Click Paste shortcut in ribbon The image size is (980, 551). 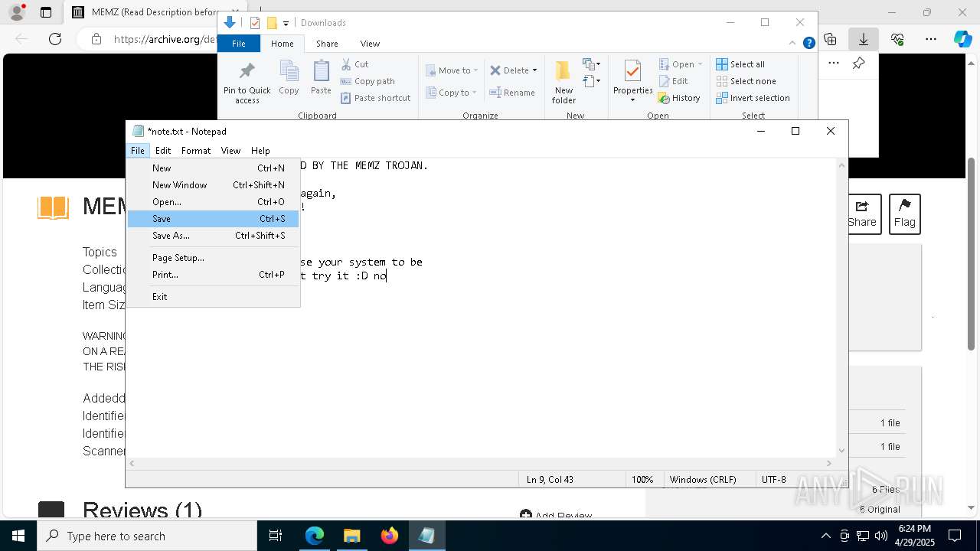pos(376,98)
